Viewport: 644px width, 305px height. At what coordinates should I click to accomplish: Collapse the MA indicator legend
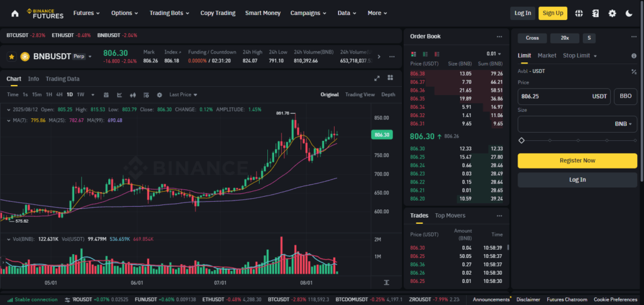point(9,120)
